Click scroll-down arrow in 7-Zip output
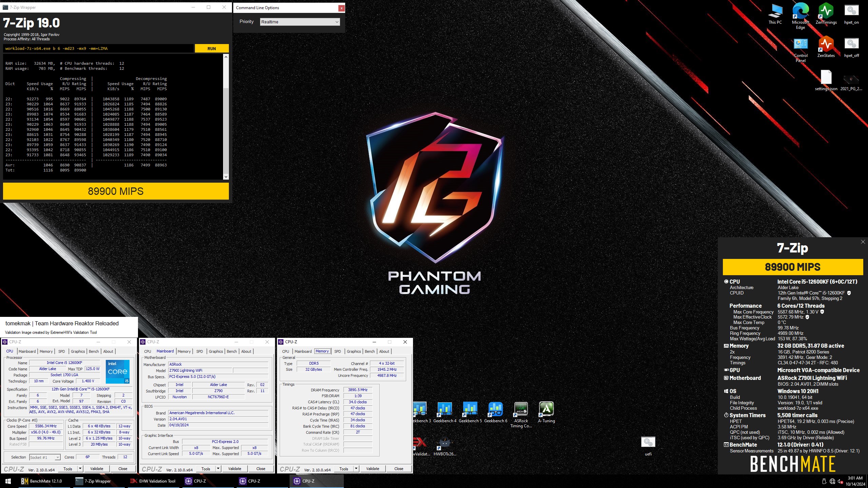The image size is (868, 488). point(226,177)
